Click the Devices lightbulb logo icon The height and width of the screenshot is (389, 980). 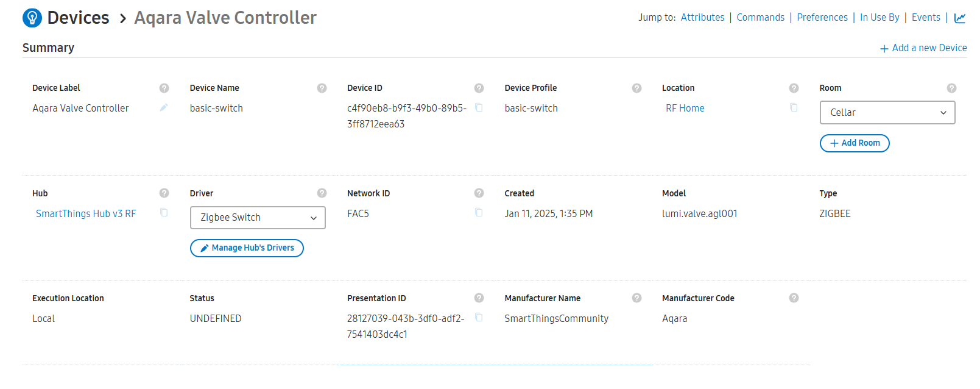click(32, 18)
